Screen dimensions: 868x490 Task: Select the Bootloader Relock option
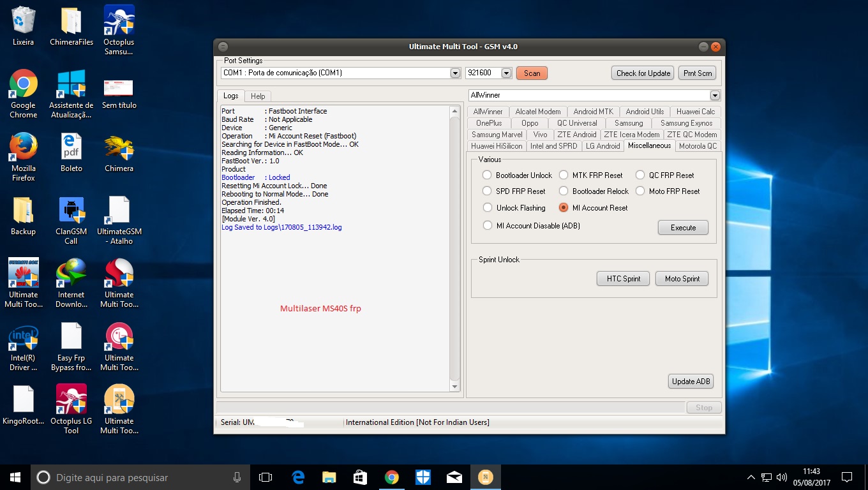click(x=564, y=191)
